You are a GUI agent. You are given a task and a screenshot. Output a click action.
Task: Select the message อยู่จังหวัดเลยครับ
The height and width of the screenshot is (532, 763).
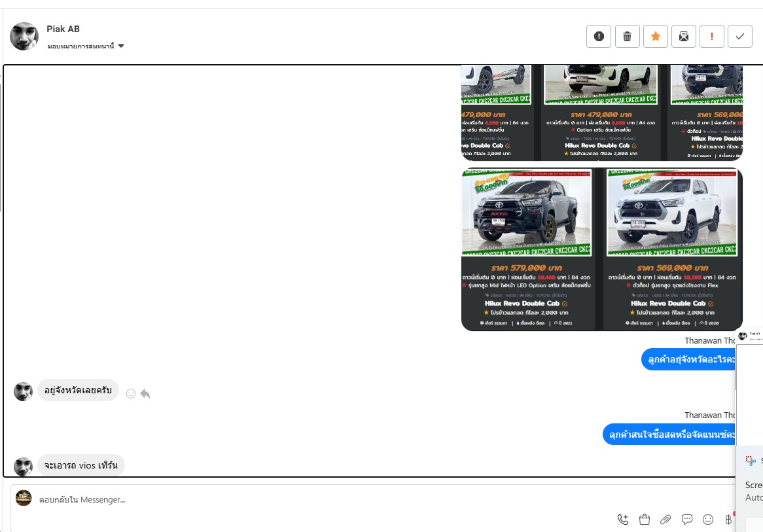[x=78, y=391]
